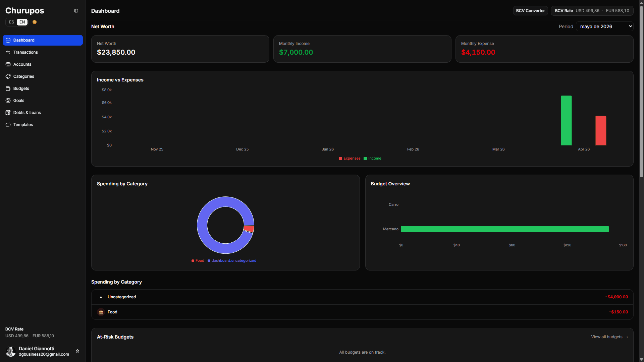Click the -$150.00 Food amount
This screenshot has height=362, width=644.
619,312
